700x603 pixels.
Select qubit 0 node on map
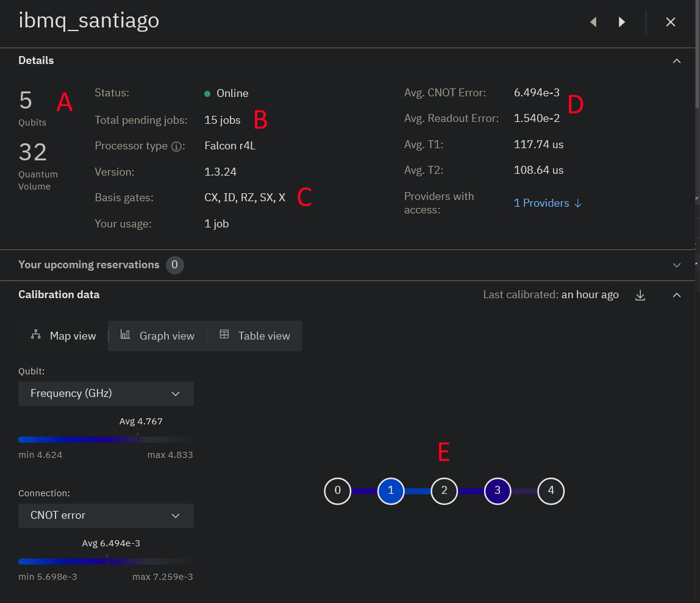pyautogui.click(x=338, y=491)
